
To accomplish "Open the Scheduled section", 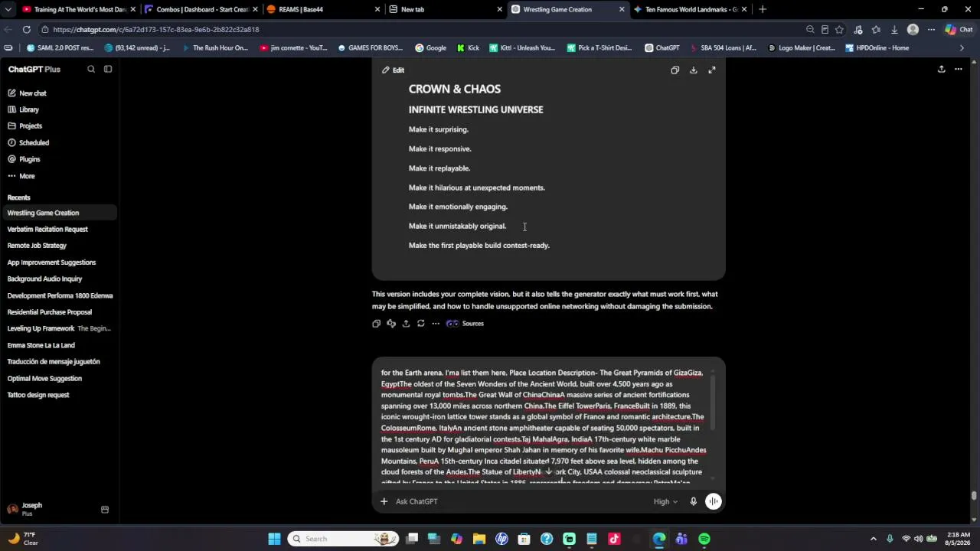I will pos(34,142).
